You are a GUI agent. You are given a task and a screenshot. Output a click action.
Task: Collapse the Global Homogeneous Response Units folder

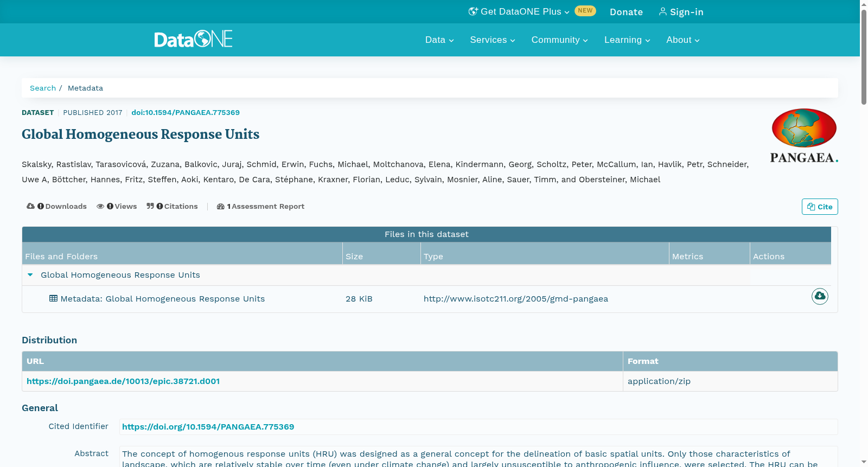pos(30,275)
